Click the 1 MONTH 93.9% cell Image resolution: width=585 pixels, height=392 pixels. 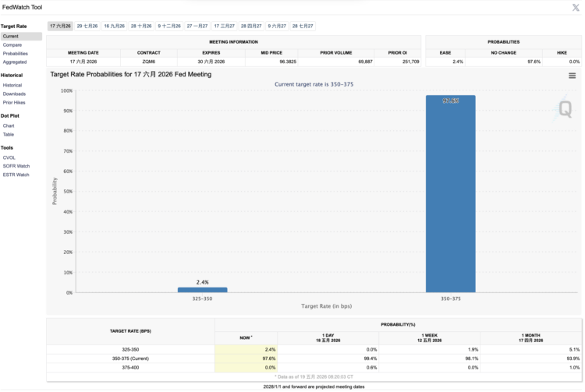pos(531,358)
